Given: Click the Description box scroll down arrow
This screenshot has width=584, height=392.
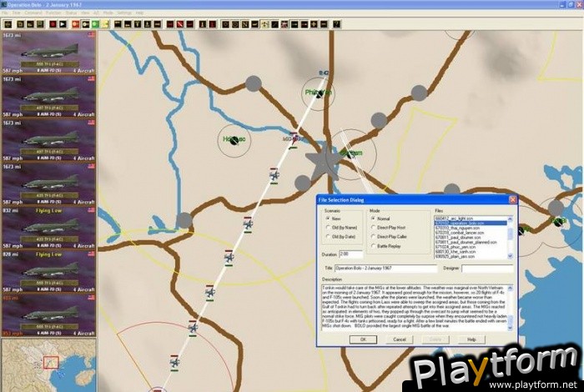Looking at the screenshot, I should click(510, 328).
